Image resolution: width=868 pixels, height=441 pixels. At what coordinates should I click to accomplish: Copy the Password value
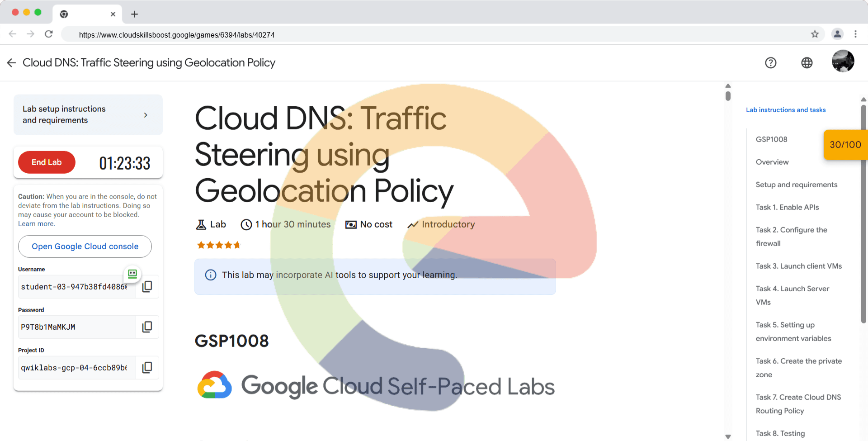147,327
